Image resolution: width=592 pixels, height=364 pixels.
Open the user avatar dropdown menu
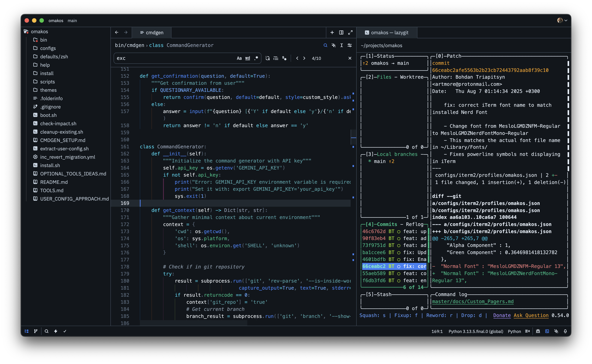(x=562, y=20)
